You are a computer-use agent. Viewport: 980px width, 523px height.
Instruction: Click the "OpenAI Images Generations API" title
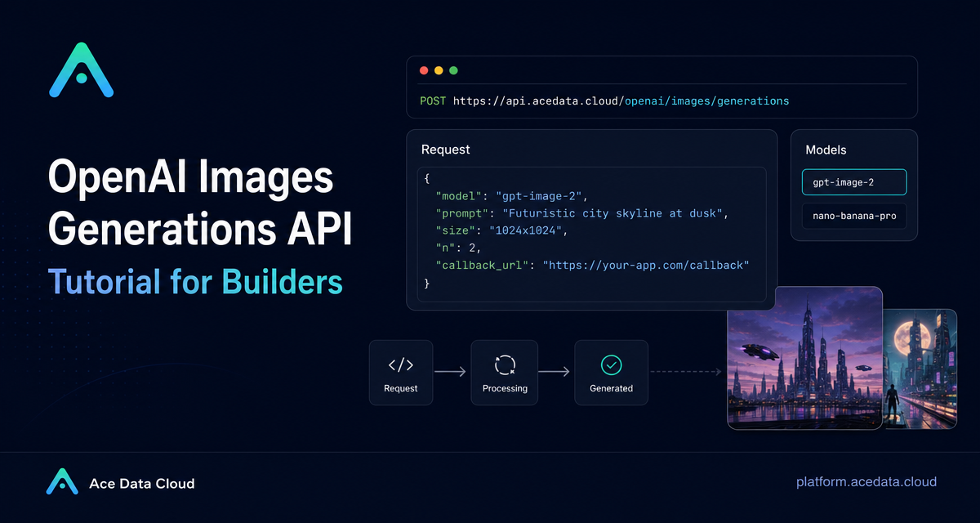tap(200, 204)
